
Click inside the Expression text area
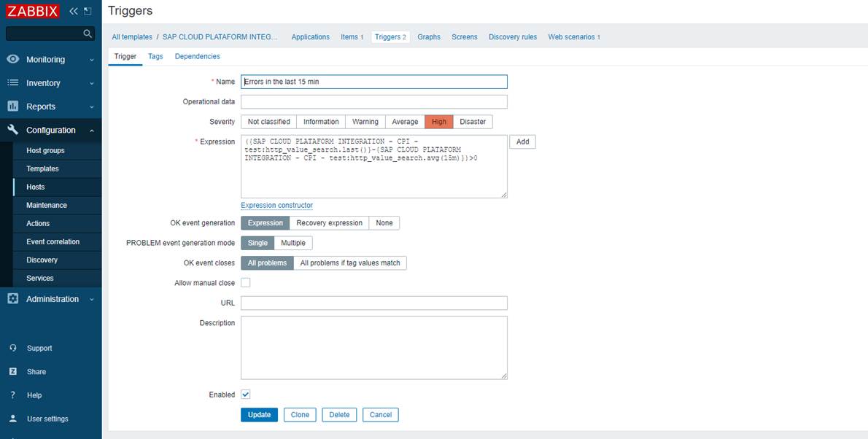point(374,167)
